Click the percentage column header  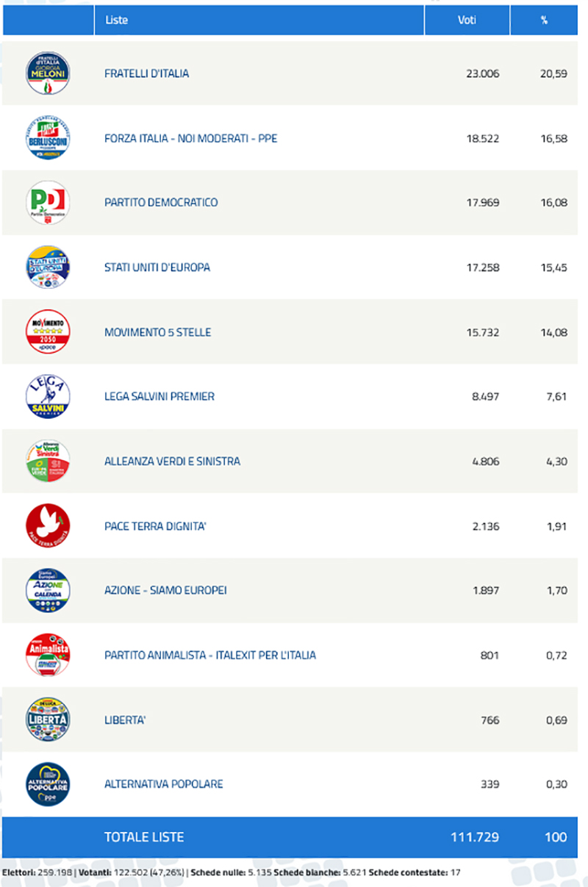click(544, 21)
